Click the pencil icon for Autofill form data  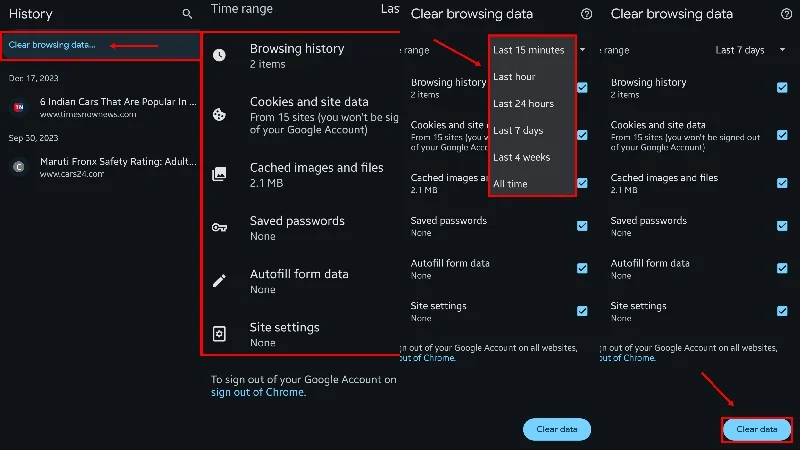[219, 281]
